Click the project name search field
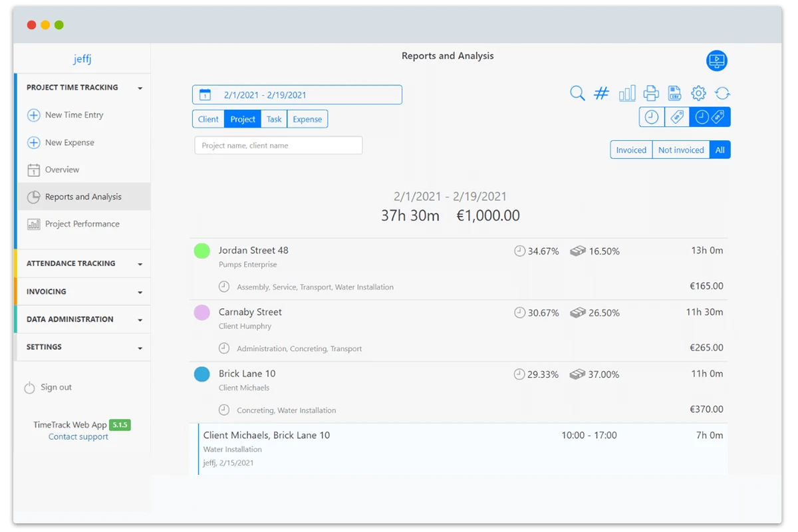Image resolution: width=798 pixels, height=532 pixels. click(278, 146)
